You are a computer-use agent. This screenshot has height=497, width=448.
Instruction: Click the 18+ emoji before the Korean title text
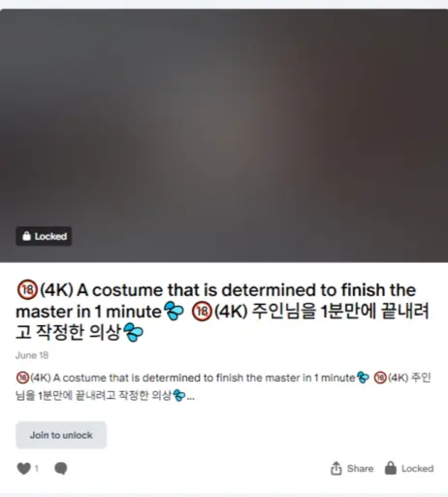[202, 312]
